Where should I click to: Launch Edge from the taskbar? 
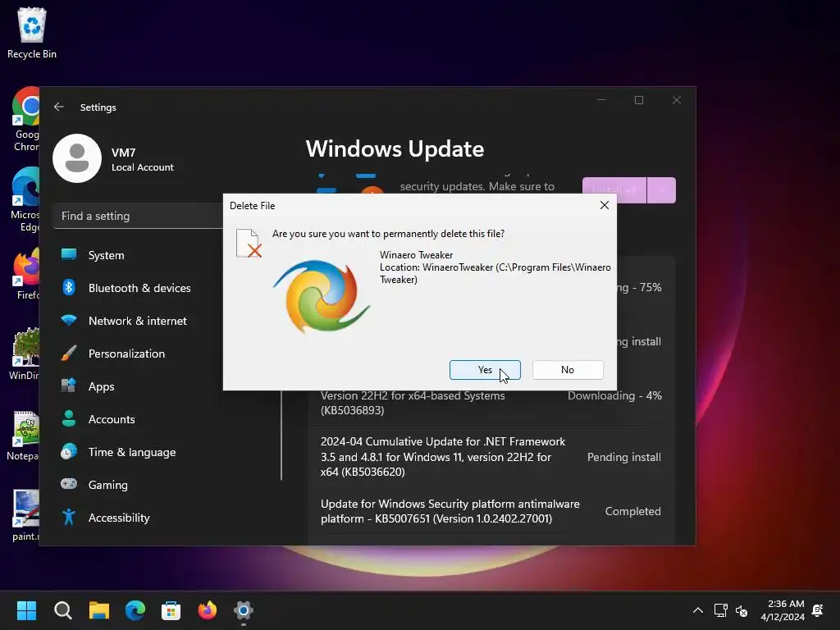click(x=135, y=610)
